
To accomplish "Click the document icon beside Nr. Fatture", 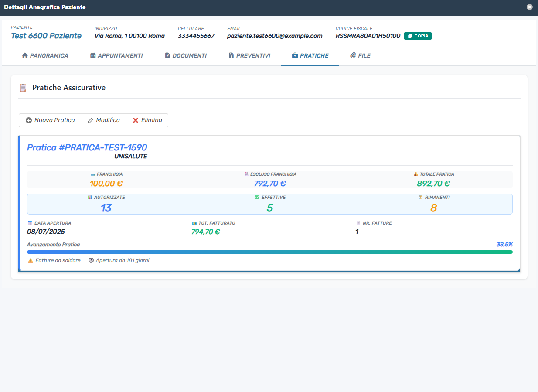I will coord(358,223).
